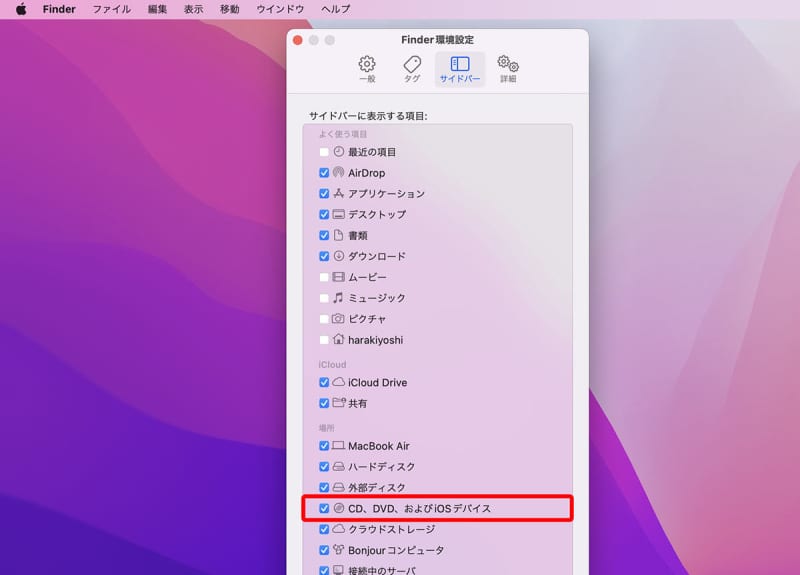Click the AirDrop label text
800x575 pixels.
[x=366, y=173]
